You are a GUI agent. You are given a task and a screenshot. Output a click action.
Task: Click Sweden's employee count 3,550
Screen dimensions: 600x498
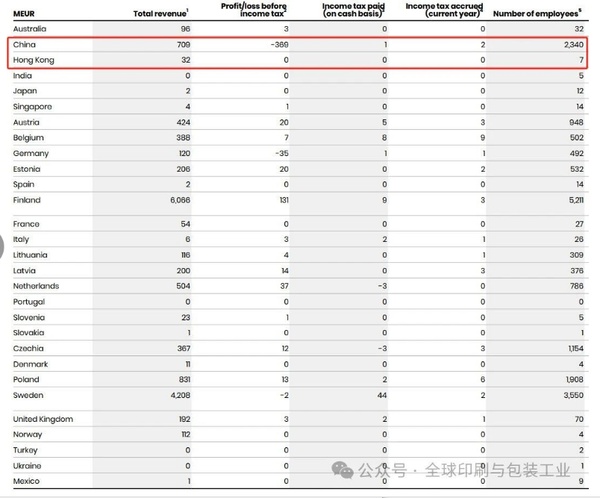[x=574, y=395]
